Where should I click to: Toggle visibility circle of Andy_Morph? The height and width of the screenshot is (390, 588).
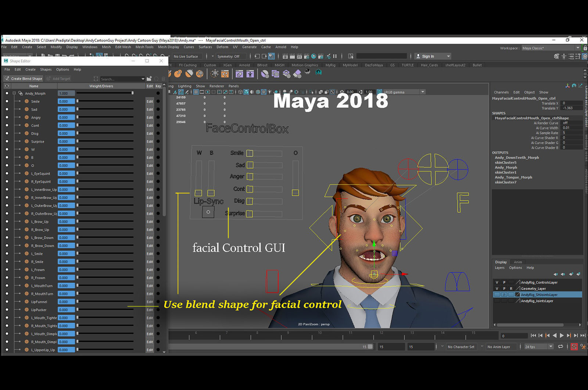pos(7,93)
